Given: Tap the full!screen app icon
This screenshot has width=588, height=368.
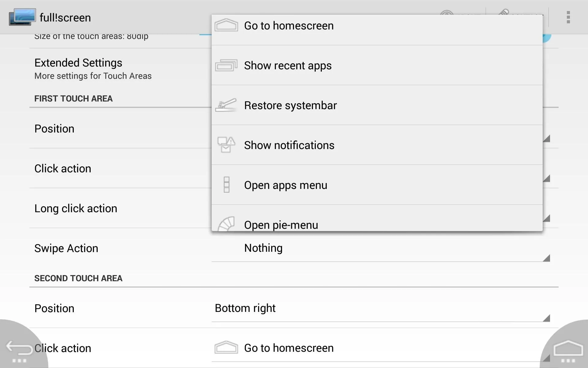Looking at the screenshot, I should 22,17.
